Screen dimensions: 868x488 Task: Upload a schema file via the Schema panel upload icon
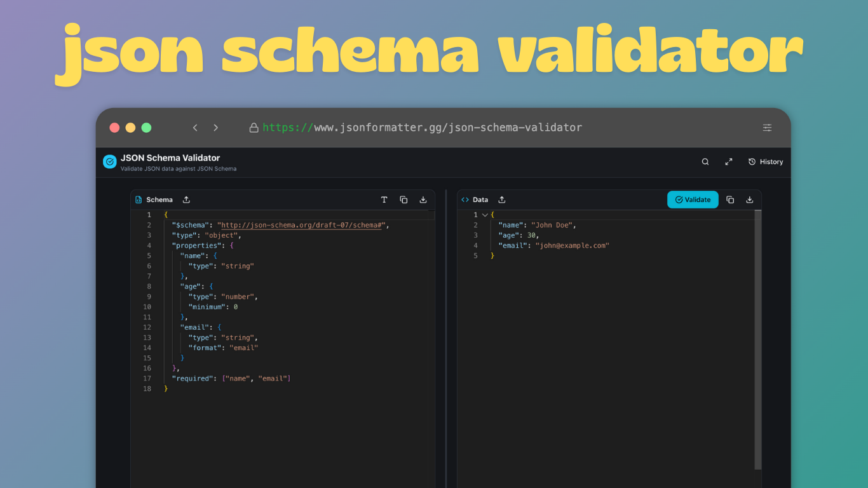[186, 199]
